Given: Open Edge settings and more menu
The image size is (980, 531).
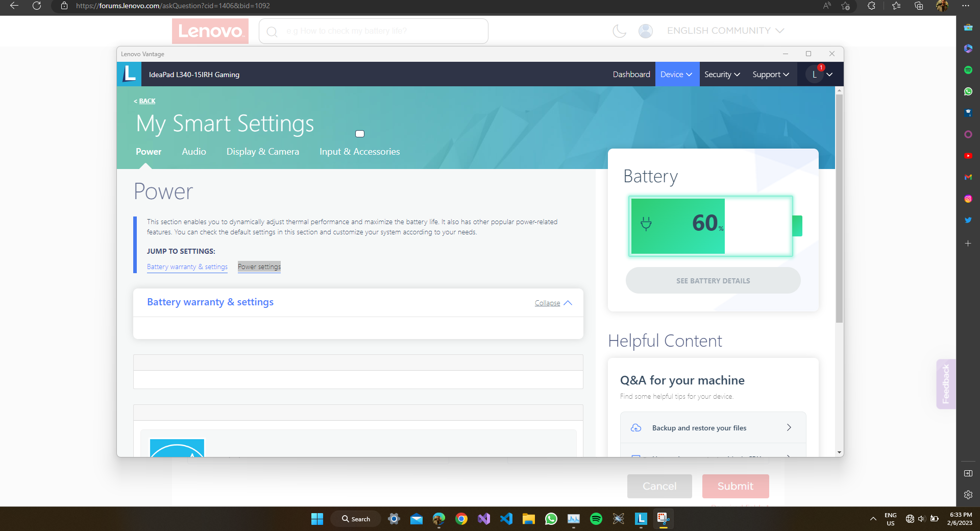Looking at the screenshot, I should 965,6.
